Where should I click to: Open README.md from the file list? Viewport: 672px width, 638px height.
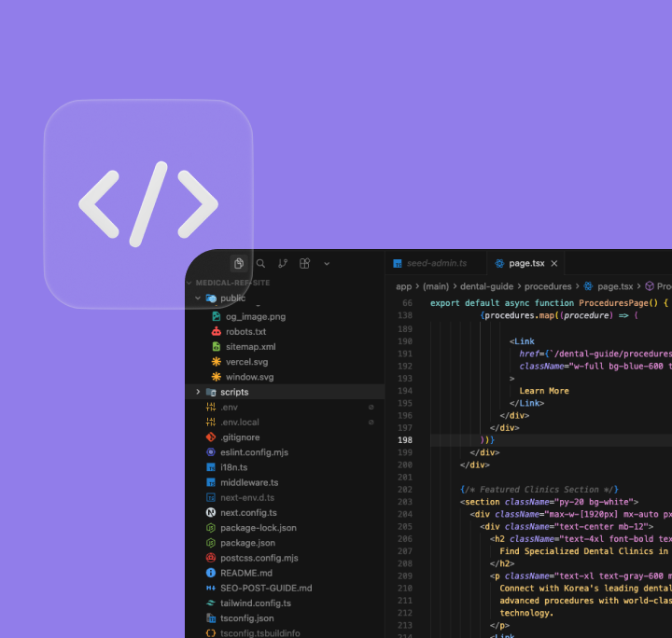coord(246,573)
